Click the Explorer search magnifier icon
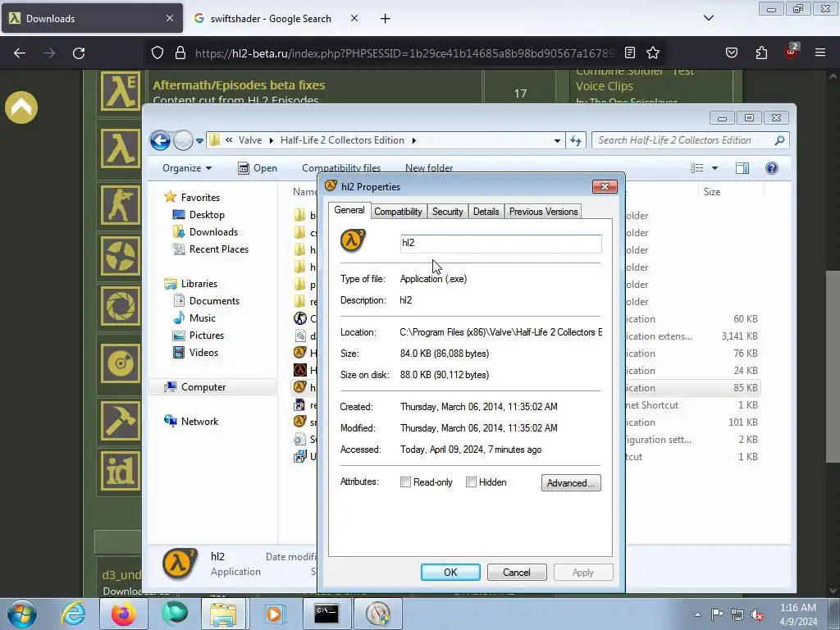Viewport: 840px width, 630px height. (779, 140)
